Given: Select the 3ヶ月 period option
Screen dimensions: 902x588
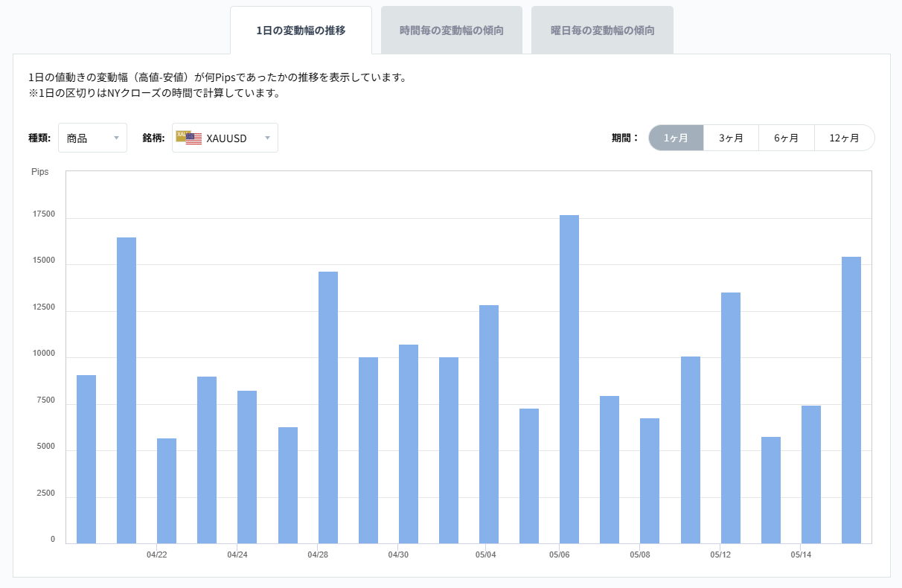Looking at the screenshot, I should tap(731, 138).
